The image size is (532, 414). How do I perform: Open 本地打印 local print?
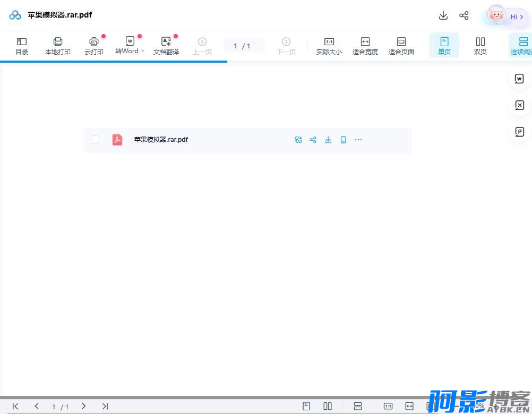pyautogui.click(x=58, y=46)
